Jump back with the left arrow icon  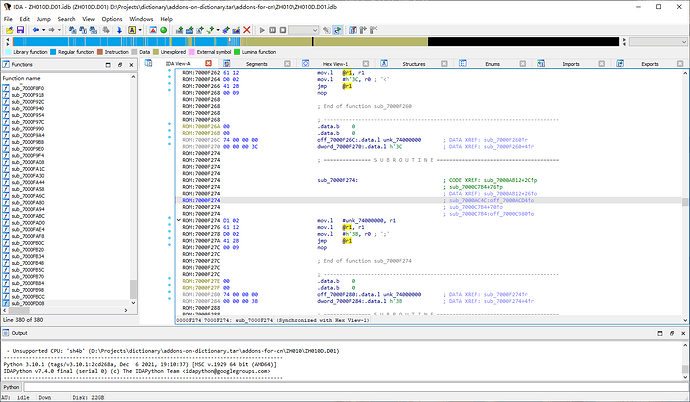36,30
